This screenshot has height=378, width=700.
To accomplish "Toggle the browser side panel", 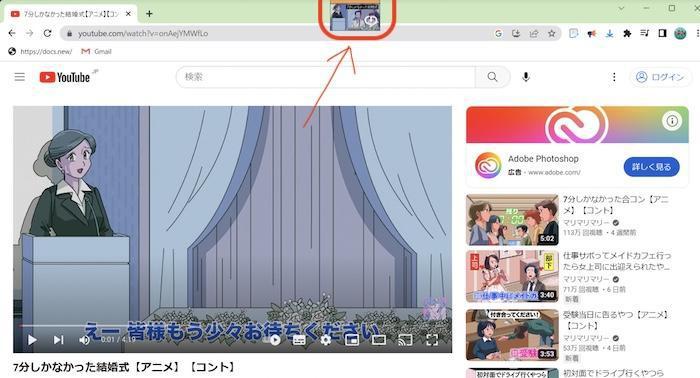I will click(662, 33).
